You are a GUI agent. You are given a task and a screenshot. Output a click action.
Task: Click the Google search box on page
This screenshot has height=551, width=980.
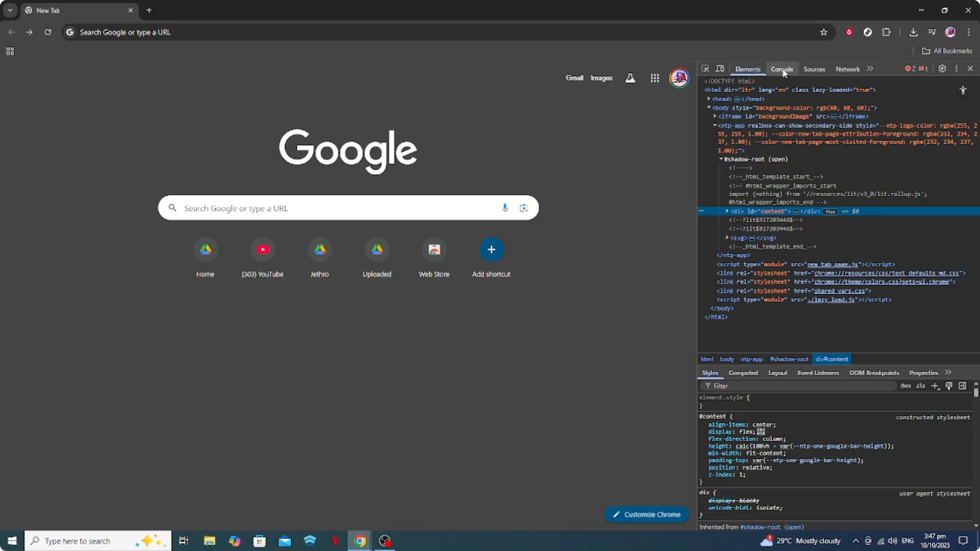point(349,208)
